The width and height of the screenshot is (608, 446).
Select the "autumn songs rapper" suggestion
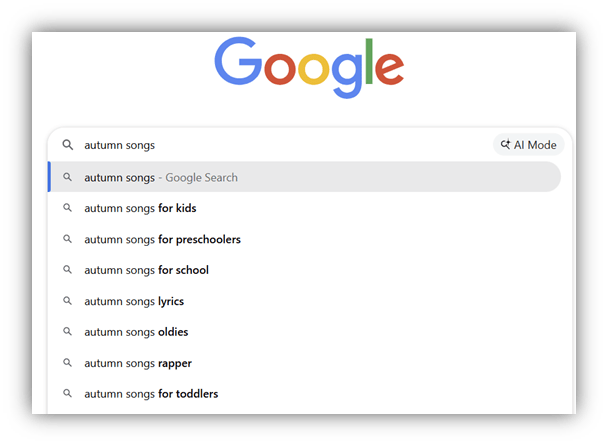[x=138, y=363]
